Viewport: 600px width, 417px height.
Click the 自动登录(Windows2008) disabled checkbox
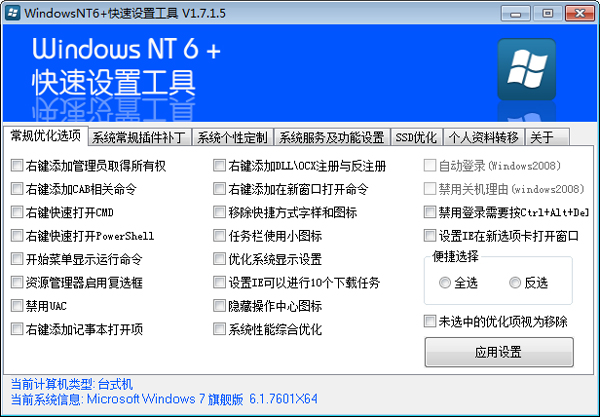430,166
